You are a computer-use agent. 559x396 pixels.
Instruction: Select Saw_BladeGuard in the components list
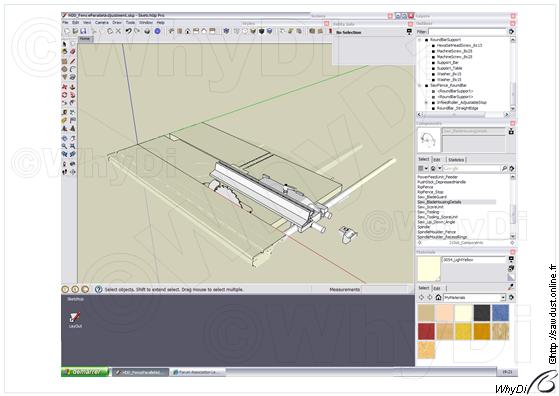(432, 197)
